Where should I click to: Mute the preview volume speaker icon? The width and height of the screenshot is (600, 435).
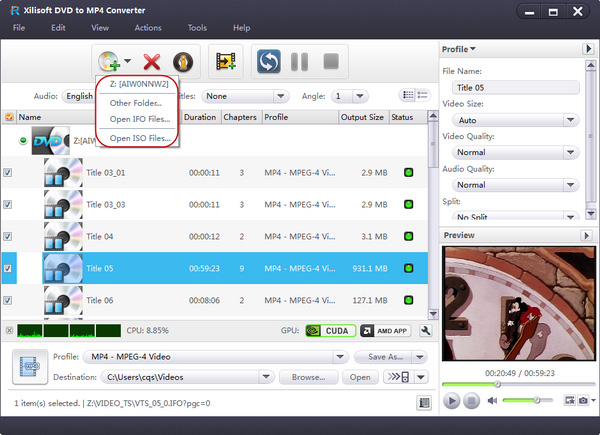point(492,401)
